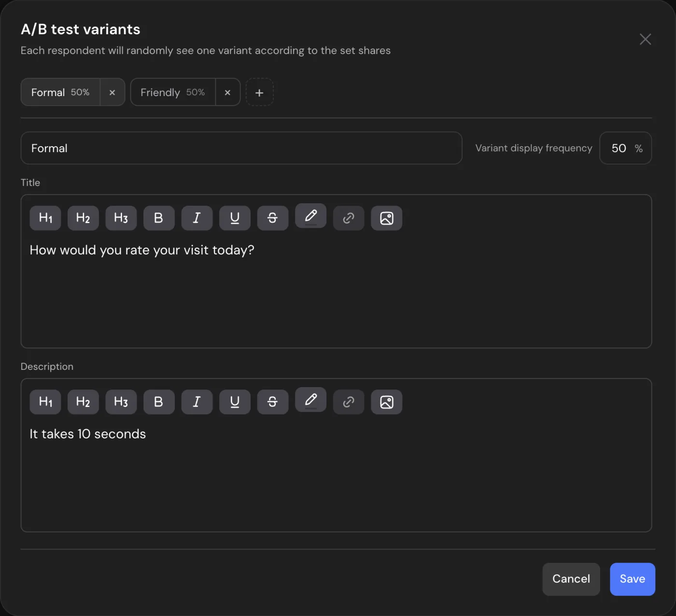
Task: Apply Heading 1 in the Title editor
Action: click(x=45, y=218)
